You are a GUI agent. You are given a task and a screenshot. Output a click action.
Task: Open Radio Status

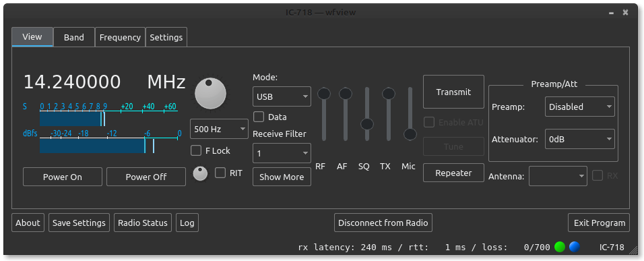pyautogui.click(x=143, y=223)
